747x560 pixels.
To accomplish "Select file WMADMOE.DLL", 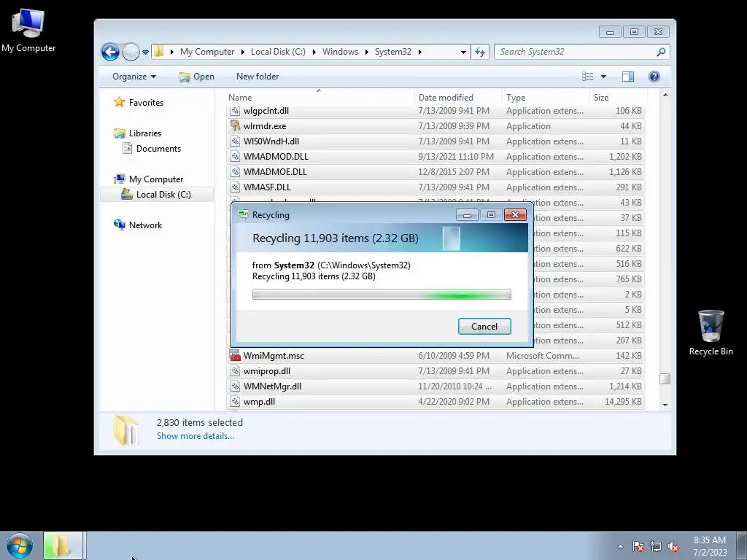I will 435,171.
